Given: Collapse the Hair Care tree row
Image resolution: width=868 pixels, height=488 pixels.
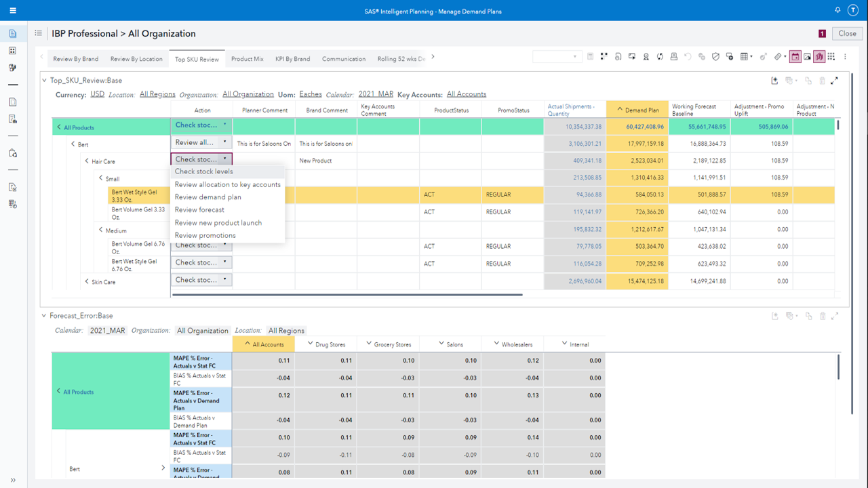Looking at the screenshot, I should tap(87, 161).
